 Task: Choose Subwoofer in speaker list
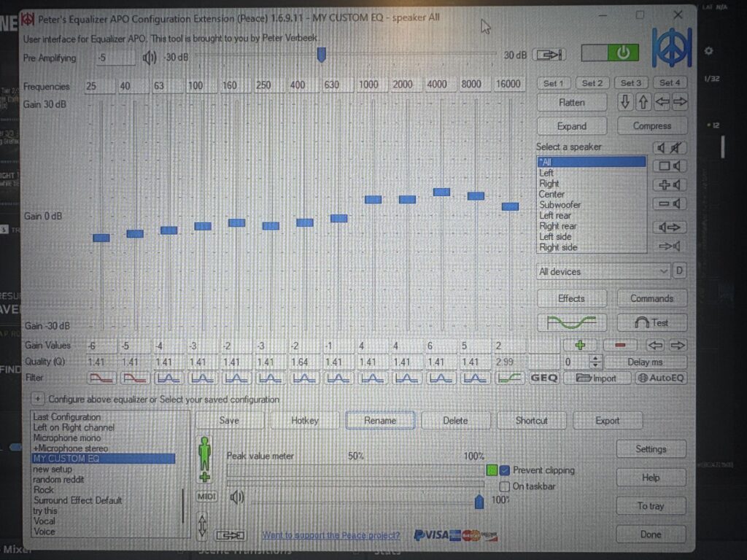591,205
